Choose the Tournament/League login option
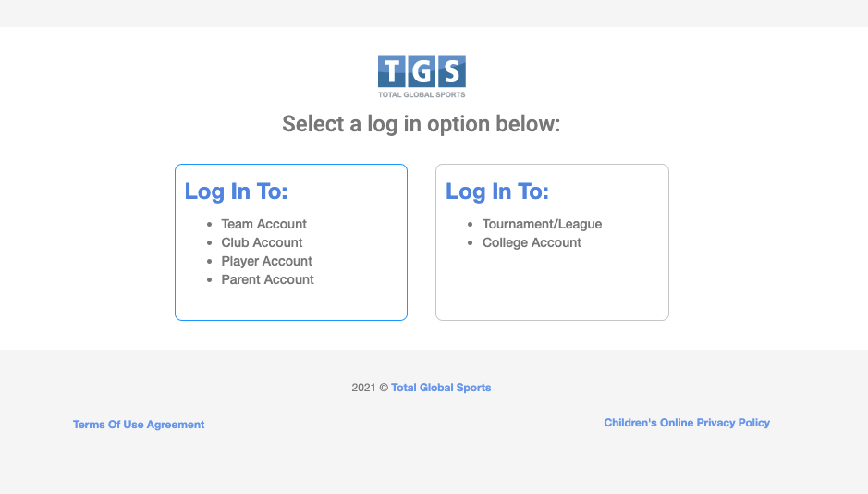 [542, 224]
